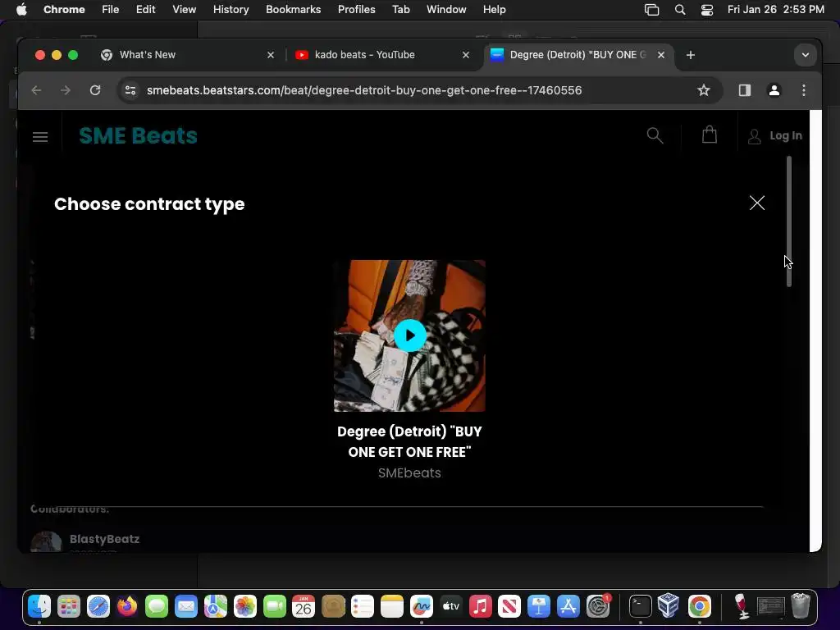Open Notes from the Dock
This screenshot has height=630, width=840.
[x=391, y=606]
